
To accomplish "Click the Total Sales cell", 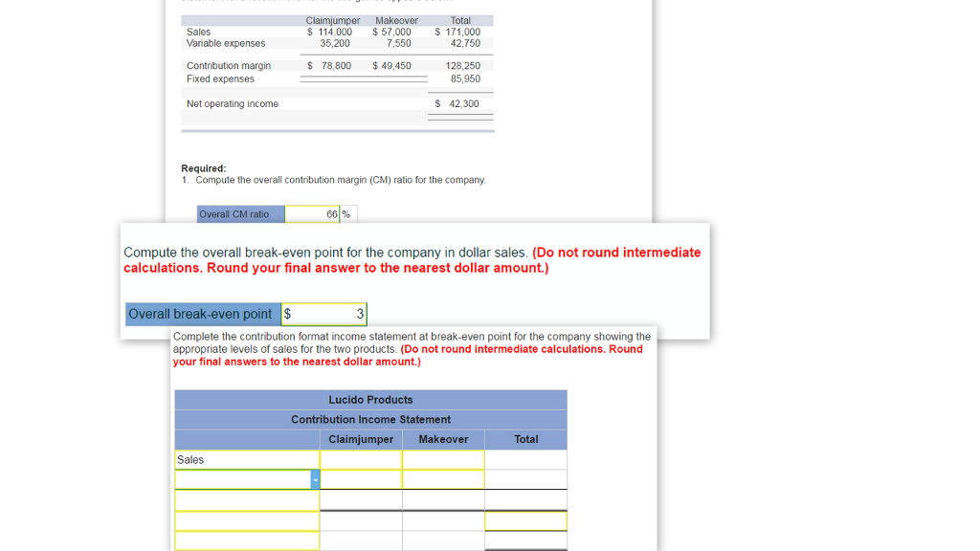I will [x=525, y=460].
